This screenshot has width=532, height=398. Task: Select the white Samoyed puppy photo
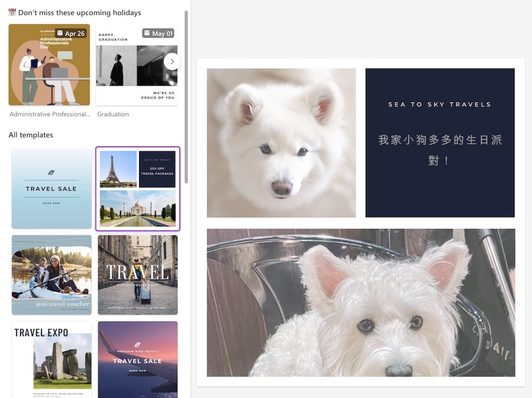click(281, 143)
